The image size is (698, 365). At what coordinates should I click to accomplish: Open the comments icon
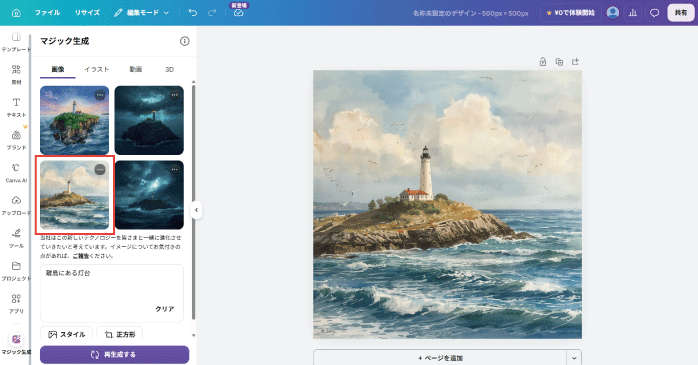pos(654,13)
